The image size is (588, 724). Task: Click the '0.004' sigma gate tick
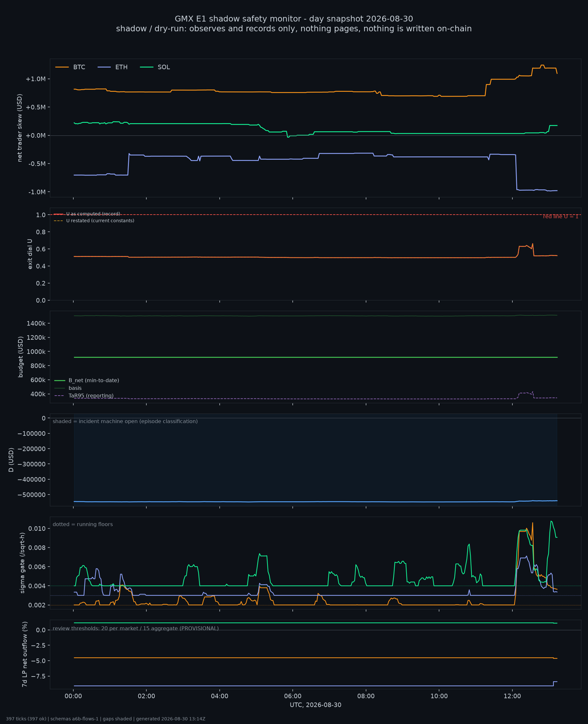pos(37,586)
